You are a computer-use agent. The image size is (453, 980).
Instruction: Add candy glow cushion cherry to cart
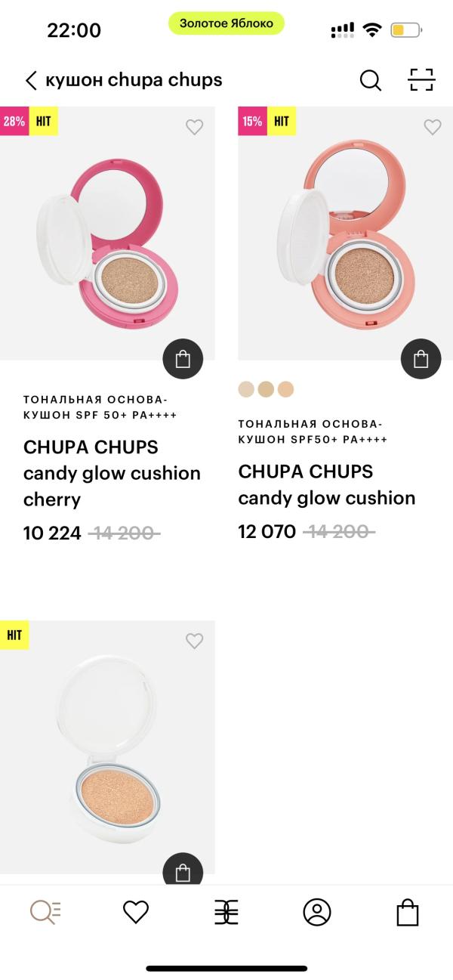[x=183, y=359]
